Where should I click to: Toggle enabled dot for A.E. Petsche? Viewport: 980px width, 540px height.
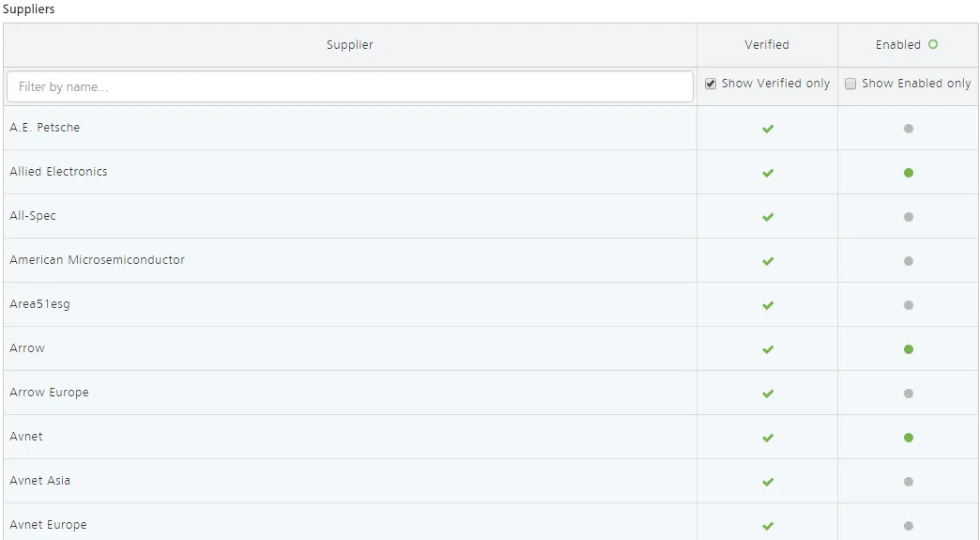click(909, 129)
